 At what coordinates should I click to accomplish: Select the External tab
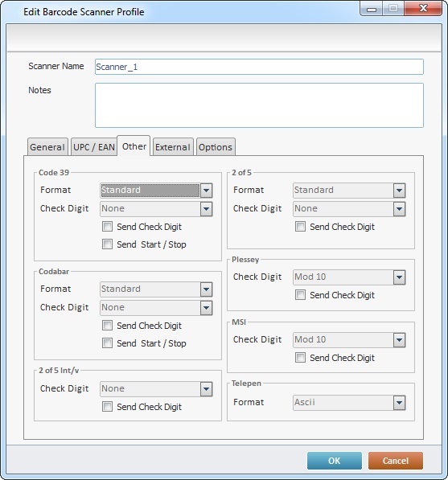[173, 147]
